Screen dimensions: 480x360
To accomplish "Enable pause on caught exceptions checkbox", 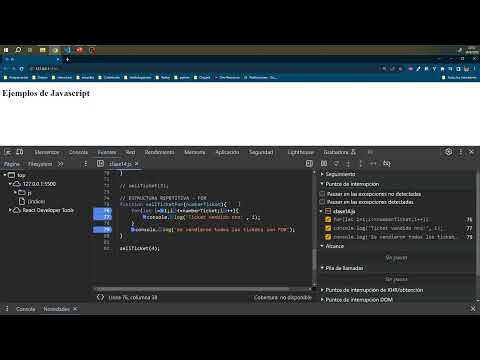I will 322,202.
